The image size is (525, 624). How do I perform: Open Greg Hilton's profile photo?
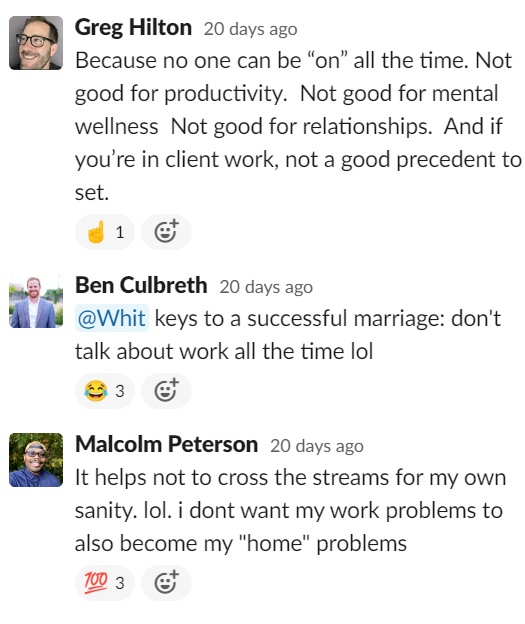(x=36, y=43)
